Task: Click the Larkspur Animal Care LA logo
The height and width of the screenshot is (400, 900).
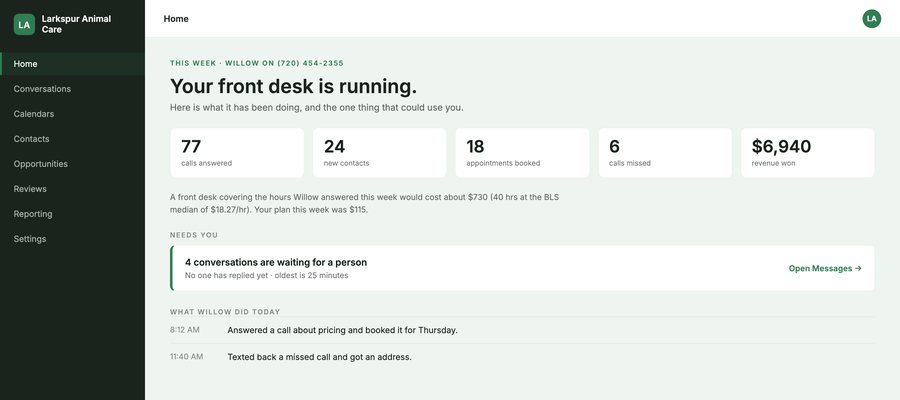Action: (x=24, y=25)
